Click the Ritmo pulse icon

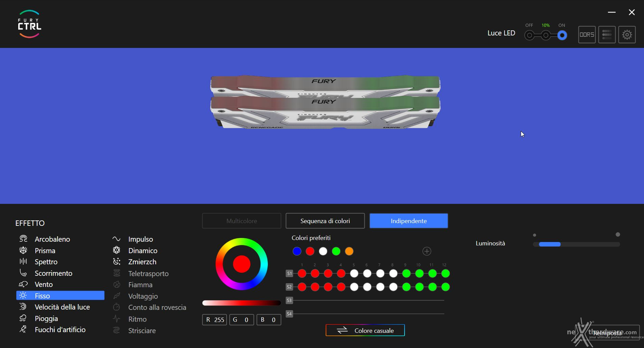click(x=117, y=318)
